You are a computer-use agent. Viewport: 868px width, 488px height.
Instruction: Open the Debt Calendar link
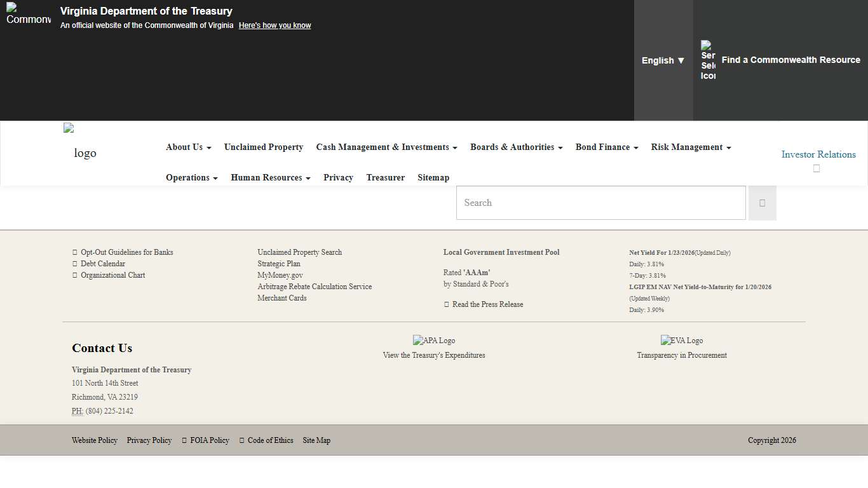(103, 264)
